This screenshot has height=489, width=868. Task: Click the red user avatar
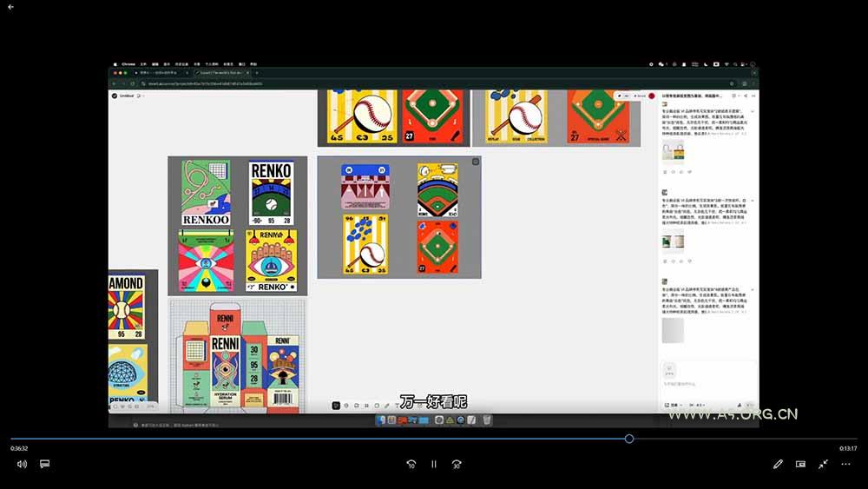652,96
